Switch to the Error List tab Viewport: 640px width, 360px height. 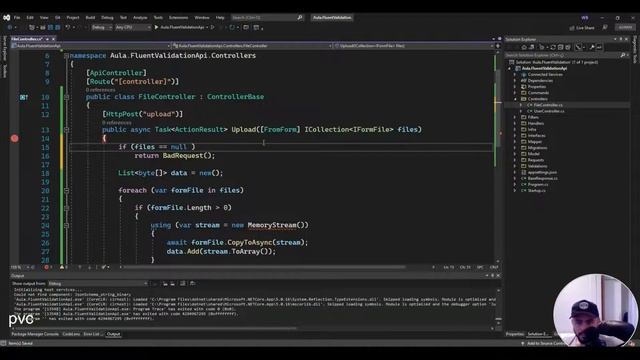click(92, 334)
